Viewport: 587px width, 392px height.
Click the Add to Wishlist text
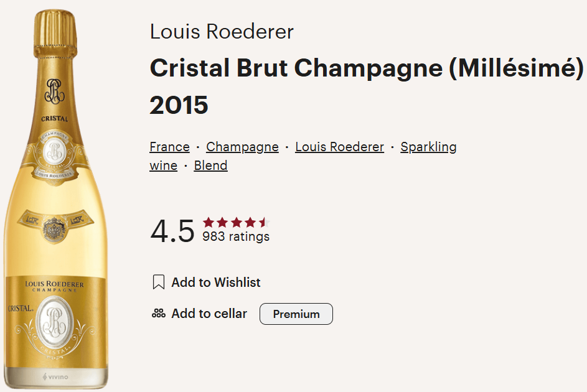tap(216, 282)
